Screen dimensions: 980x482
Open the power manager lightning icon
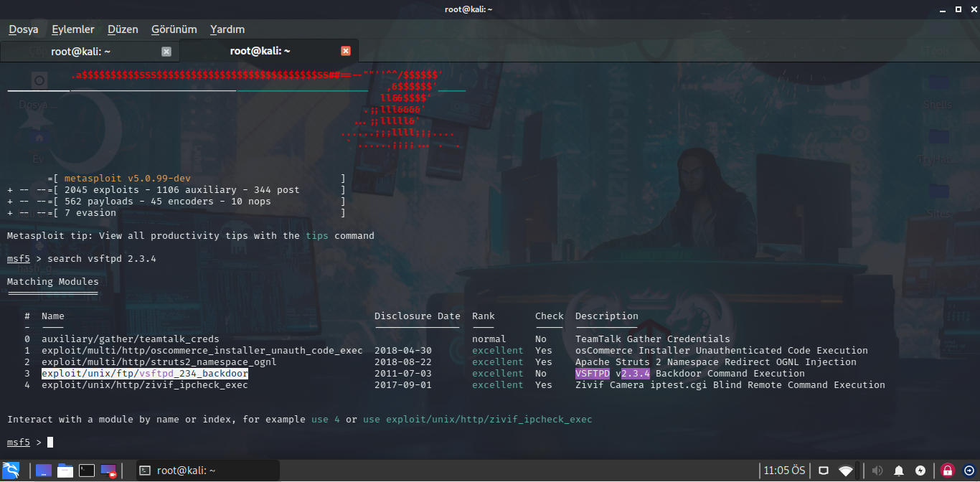coord(920,471)
